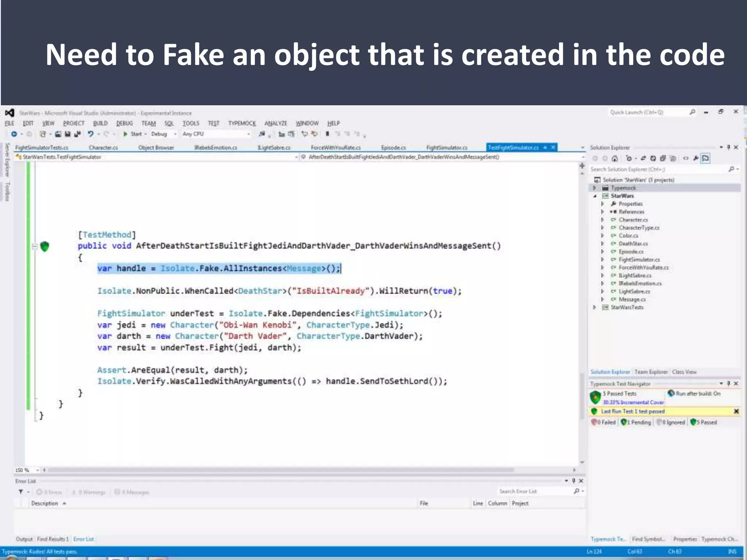Pin the Solution Explorer panel

pos(729,147)
